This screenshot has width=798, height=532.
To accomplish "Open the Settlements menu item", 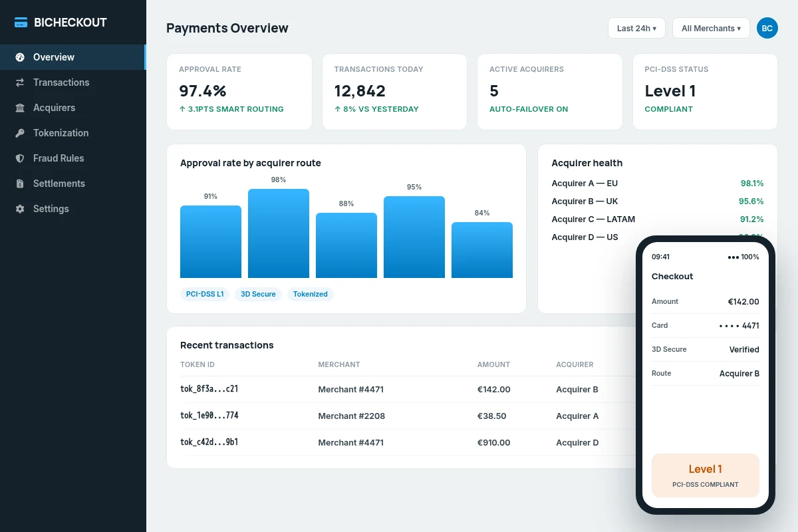I will click(73, 184).
